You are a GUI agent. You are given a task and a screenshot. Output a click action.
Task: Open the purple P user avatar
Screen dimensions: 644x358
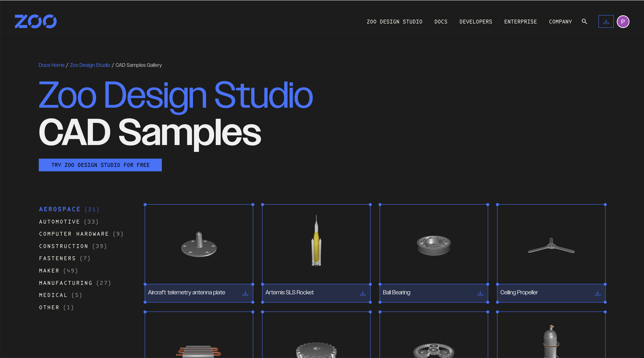click(x=623, y=21)
